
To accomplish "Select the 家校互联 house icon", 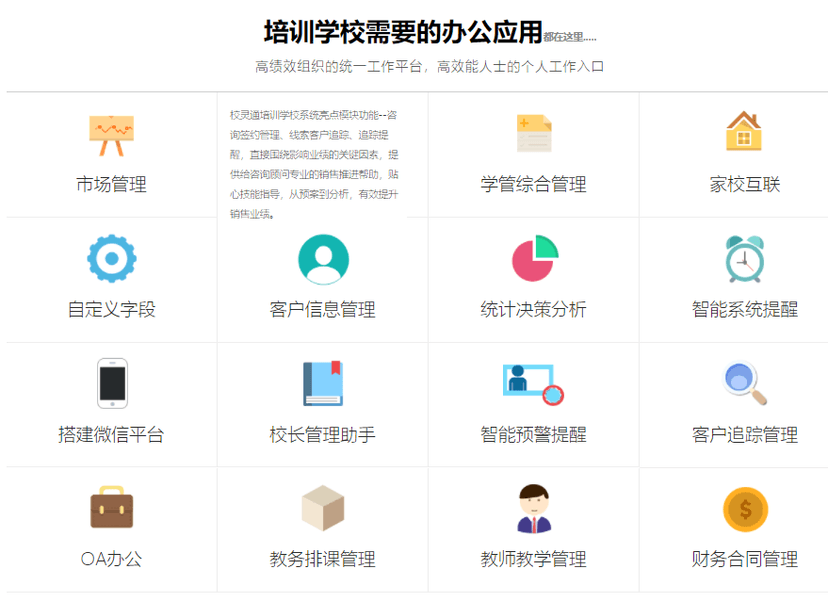I will (x=744, y=130).
